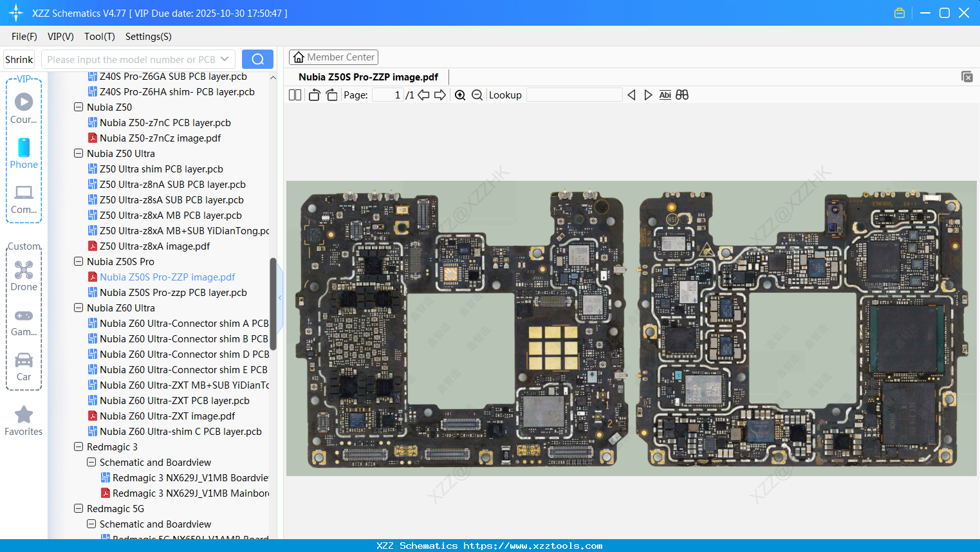
Task: Zoom in on the board image
Action: (x=460, y=95)
